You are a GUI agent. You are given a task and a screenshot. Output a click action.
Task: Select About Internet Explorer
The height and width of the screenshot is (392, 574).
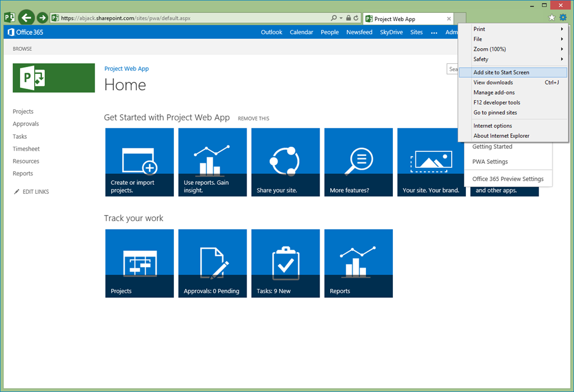tap(513, 136)
